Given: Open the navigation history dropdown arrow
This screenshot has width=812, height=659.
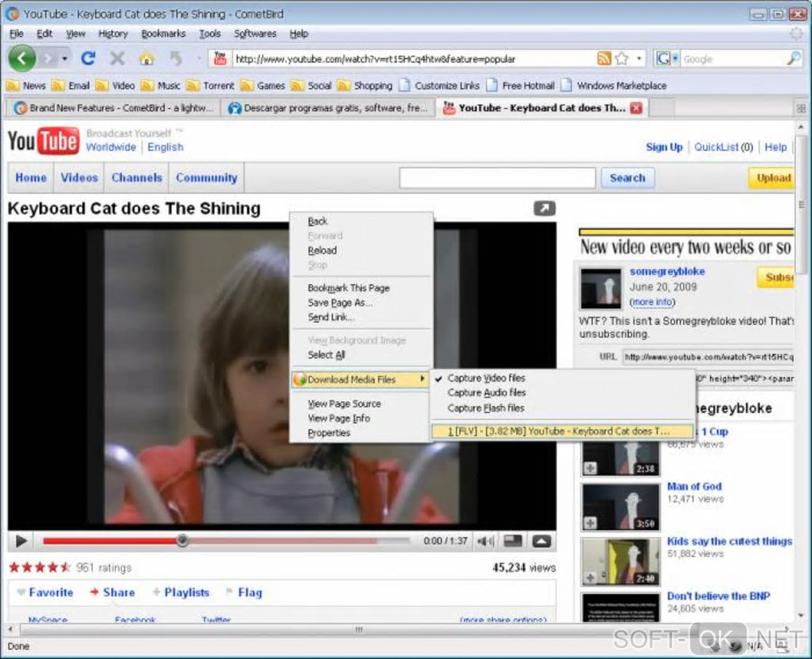Looking at the screenshot, I should [64, 58].
